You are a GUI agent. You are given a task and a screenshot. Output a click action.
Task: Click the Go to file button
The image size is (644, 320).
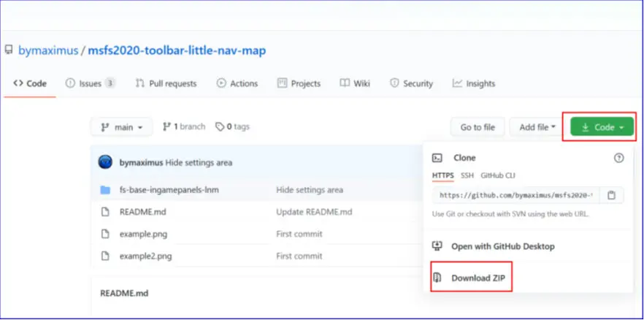click(x=478, y=127)
